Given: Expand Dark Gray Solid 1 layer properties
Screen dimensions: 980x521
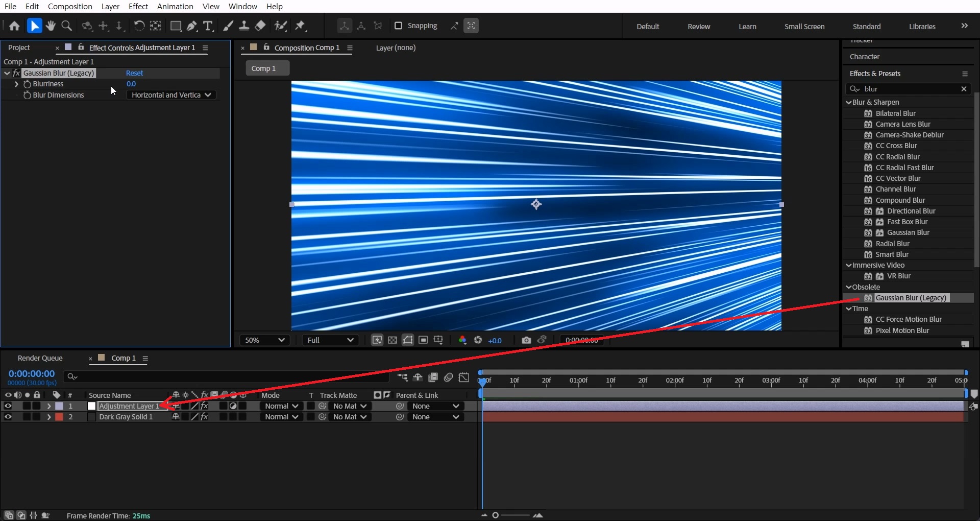Looking at the screenshot, I should (49, 417).
